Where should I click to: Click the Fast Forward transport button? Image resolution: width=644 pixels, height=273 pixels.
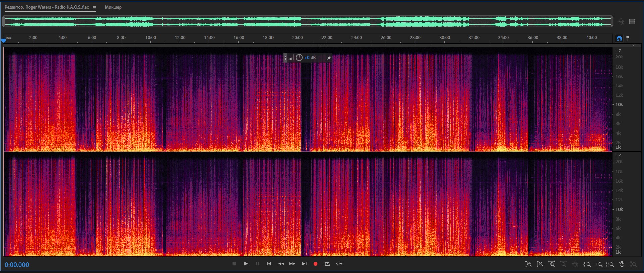point(292,264)
